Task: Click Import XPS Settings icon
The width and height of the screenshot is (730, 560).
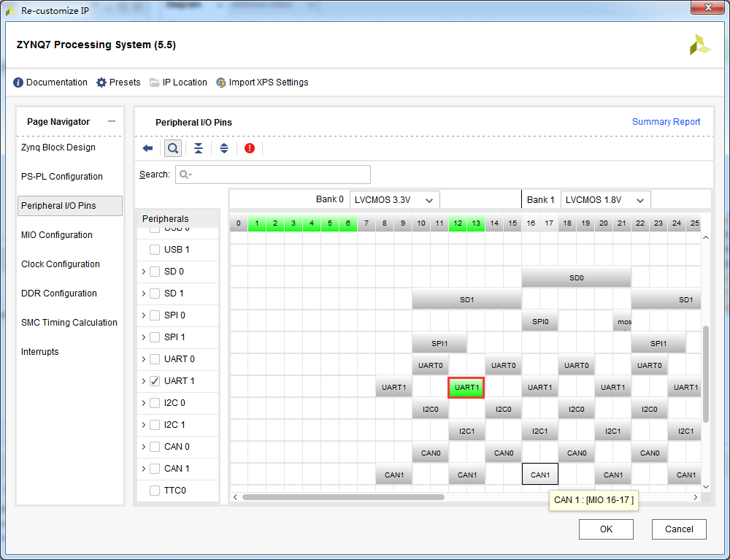Action: point(221,83)
